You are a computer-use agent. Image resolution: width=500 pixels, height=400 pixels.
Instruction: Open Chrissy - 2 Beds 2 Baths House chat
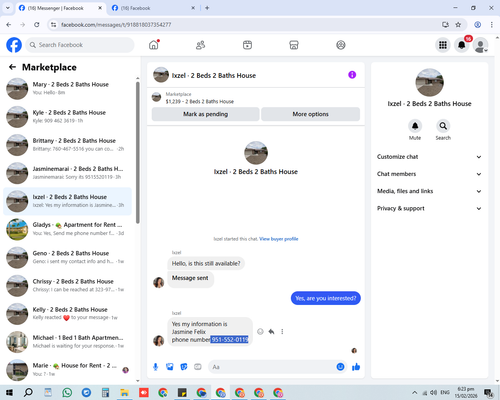(68, 286)
